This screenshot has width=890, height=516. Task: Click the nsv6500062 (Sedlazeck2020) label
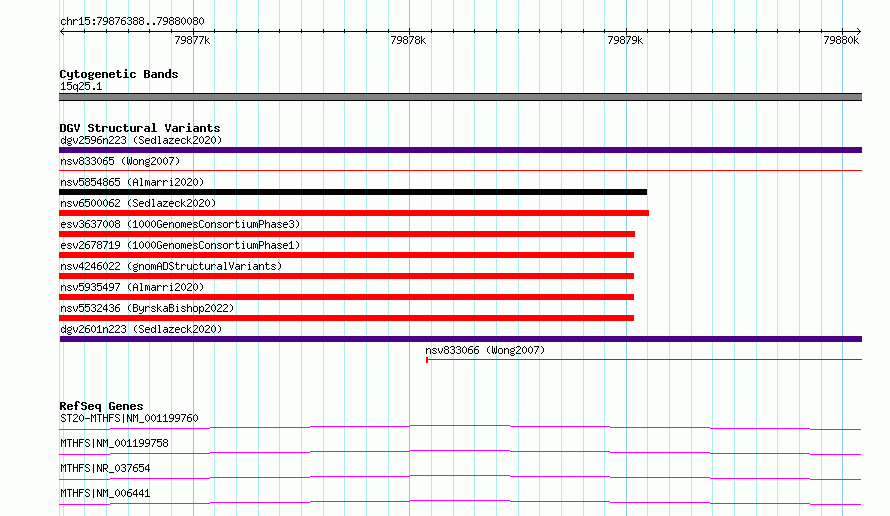(x=138, y=203)
